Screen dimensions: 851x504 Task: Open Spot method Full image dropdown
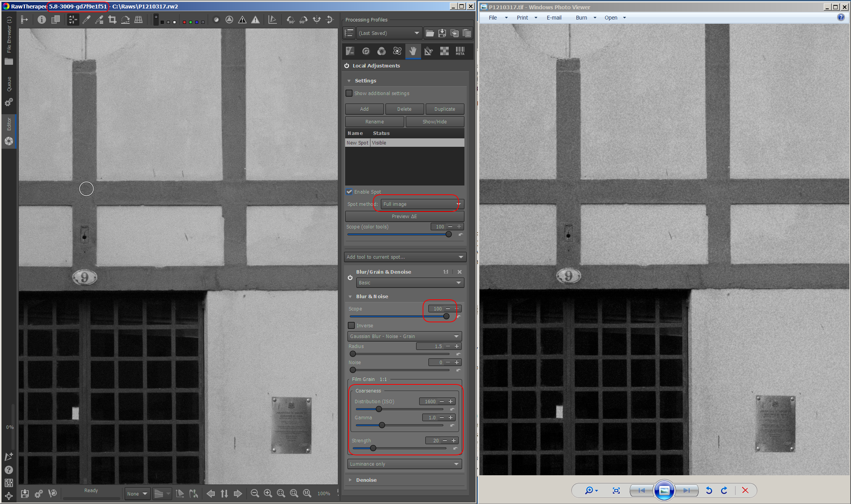(422, 204)
